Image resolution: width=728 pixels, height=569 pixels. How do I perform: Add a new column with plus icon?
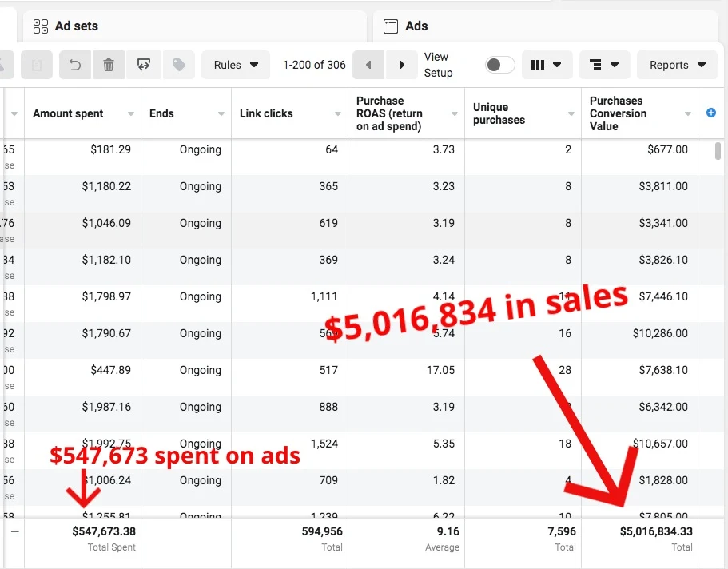[x=711, y=113]
